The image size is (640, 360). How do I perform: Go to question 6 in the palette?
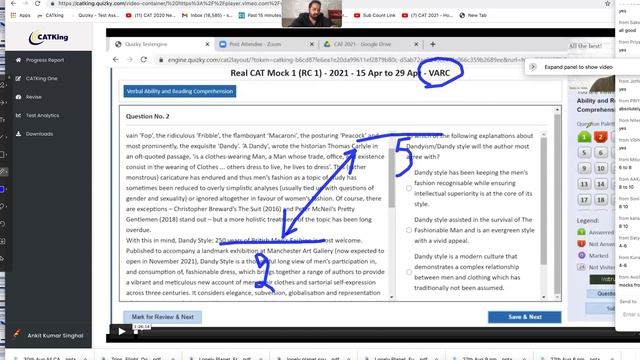click(x=600, y=153)
